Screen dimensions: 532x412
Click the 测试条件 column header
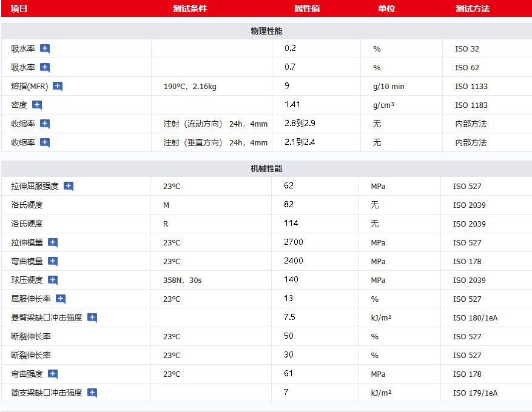(x=190, y=8)
